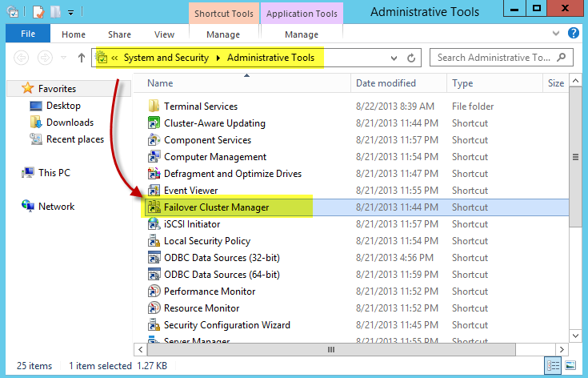Click the system menu icon in the title bar
This screenshot has width=588, height=378.
click(x=13, y=12)
